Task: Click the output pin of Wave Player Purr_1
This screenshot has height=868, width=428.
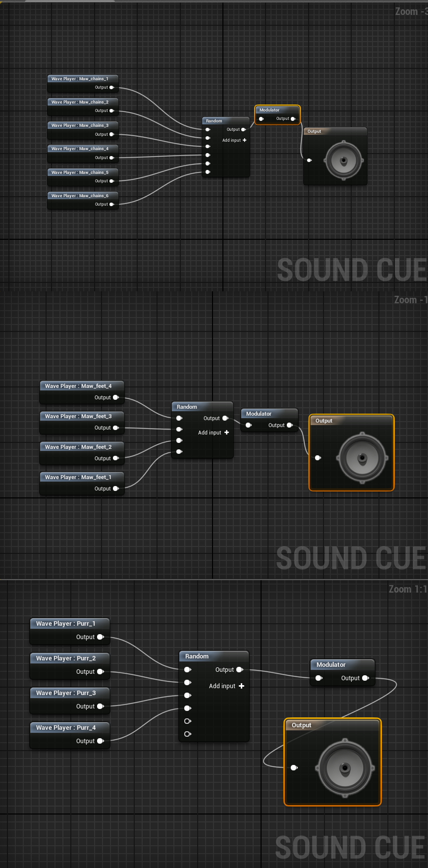Action: [x=100, y=637]
